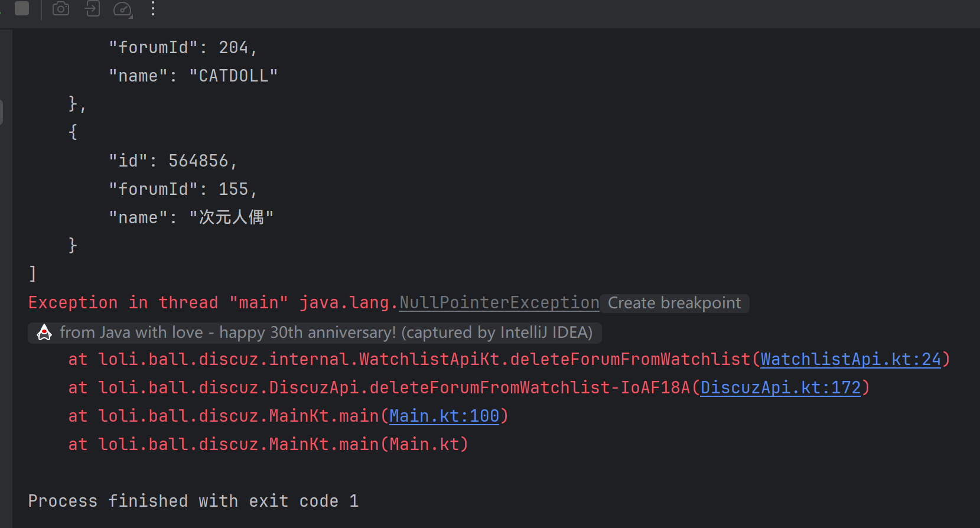The width and height of the screenshot is (980, 528).
Task: Click the Java logo icon in the anniversary banner
Action: (44, 333)
